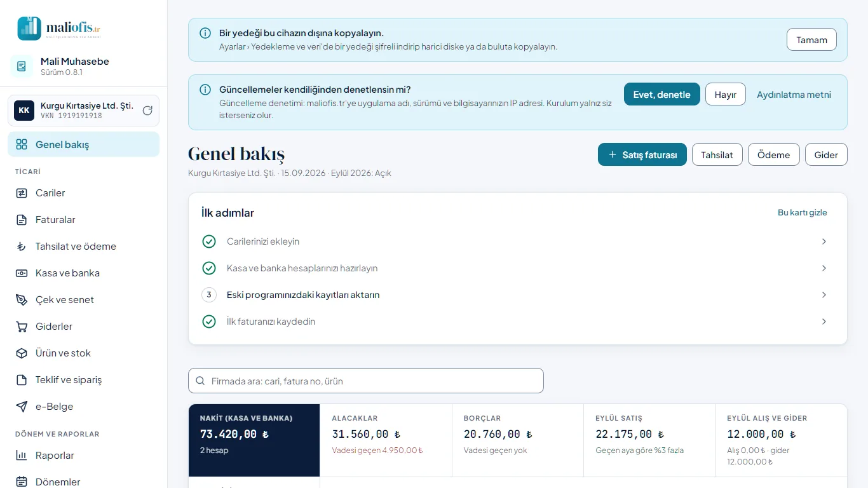
Task: Click the checkmark next to İlk faturanızı kaydedin
Action: (x=209, y=322)
